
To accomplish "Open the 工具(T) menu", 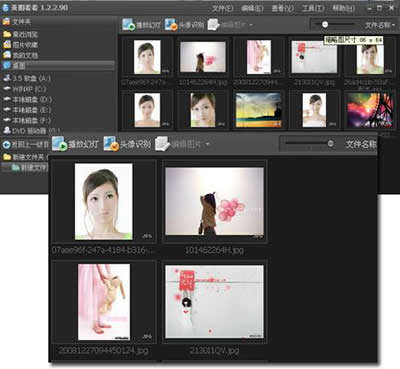I will [x=313, y=8].
